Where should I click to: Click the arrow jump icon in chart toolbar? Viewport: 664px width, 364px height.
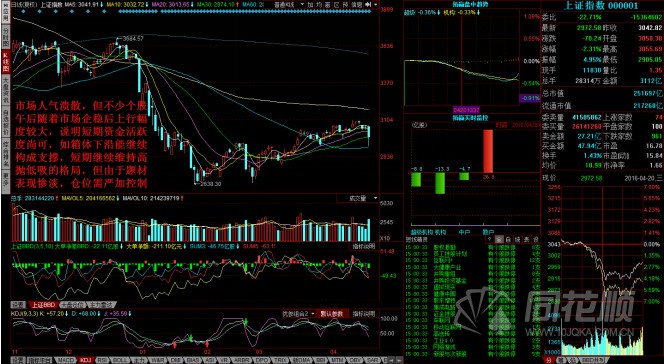click(368, 4)
